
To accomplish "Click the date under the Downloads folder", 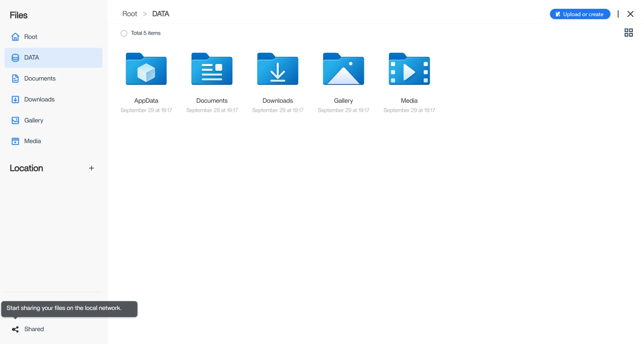I will click(278, 110).
